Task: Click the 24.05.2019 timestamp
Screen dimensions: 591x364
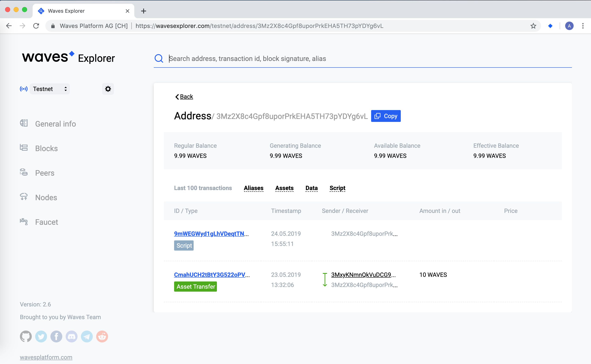Action: (286, 233)
